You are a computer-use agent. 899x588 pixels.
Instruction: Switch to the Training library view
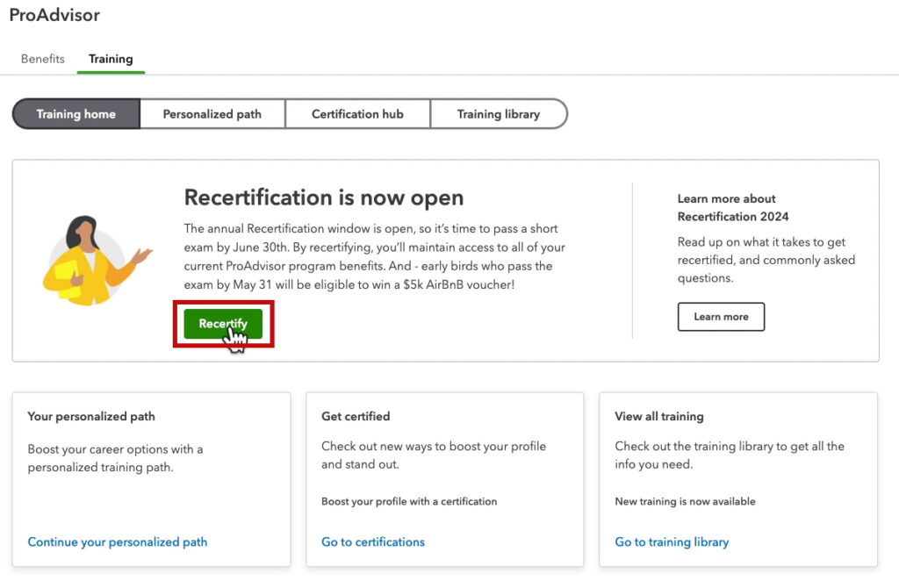[498, 114]
